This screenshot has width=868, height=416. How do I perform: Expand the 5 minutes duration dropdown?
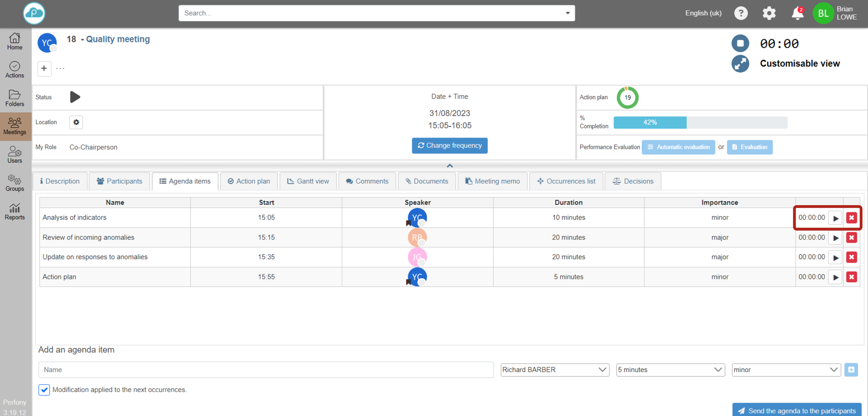(x=670, y=370)
